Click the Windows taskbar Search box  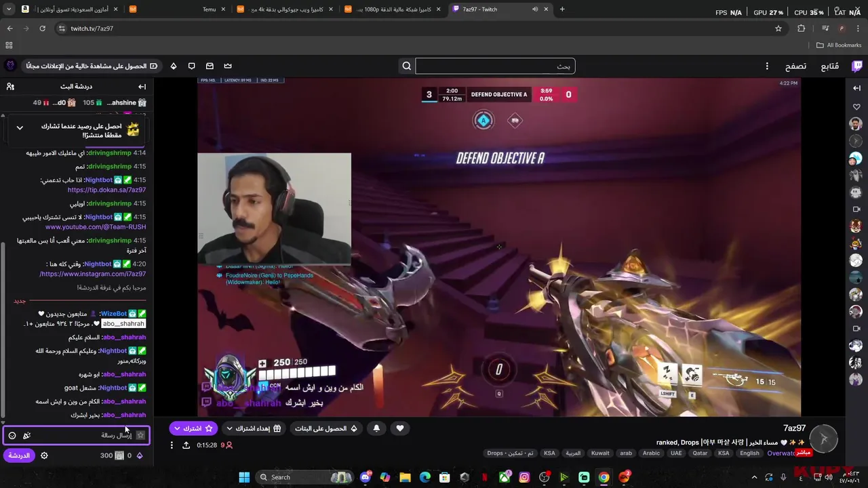[305, 477]
